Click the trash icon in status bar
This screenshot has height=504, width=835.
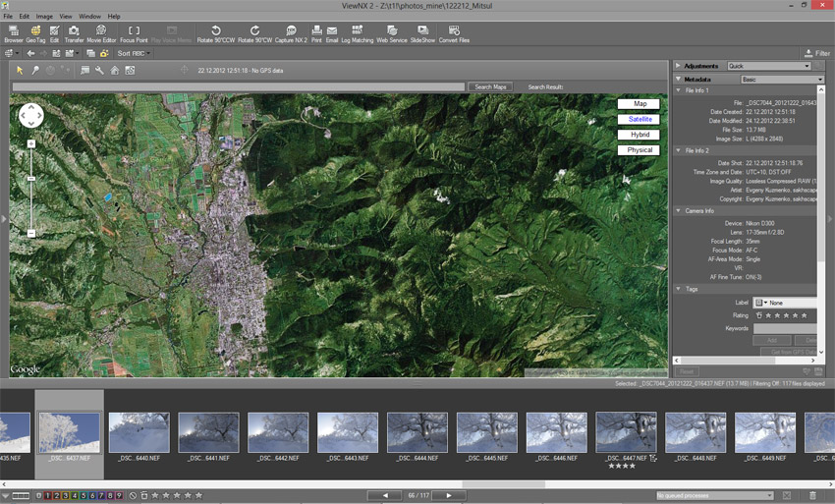[x=812, y=495]
